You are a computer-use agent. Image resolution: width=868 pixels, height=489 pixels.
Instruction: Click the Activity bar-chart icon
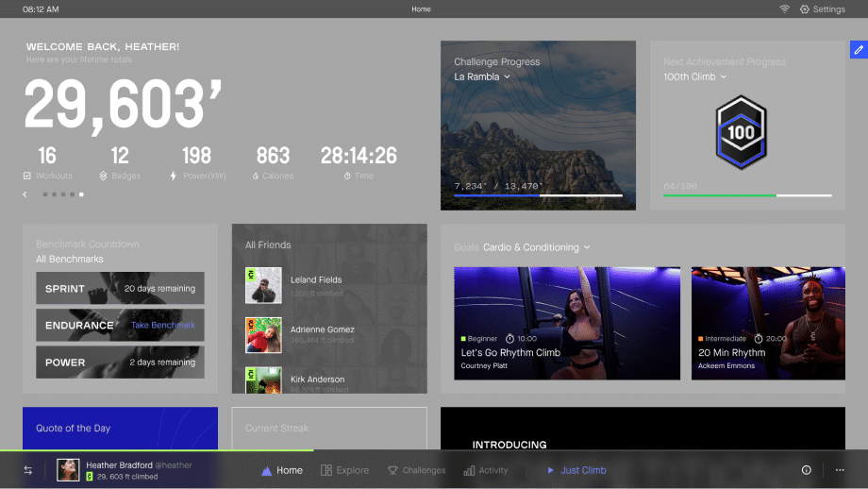tap(469, 470)
